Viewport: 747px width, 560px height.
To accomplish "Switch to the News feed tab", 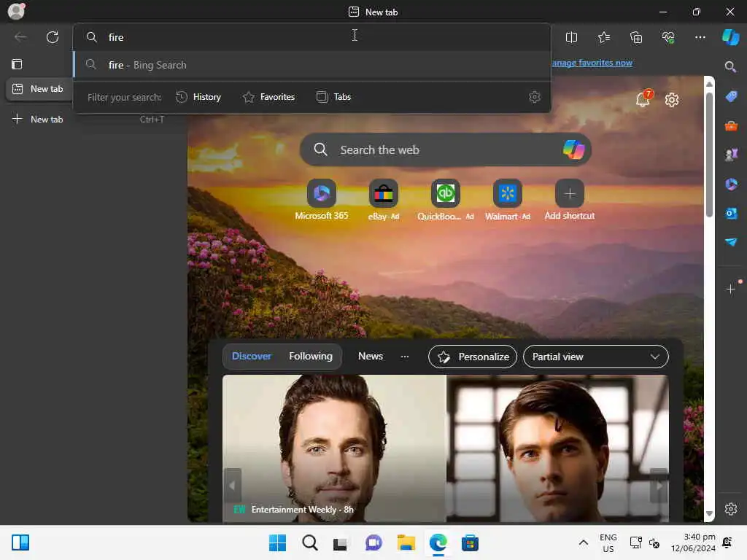I will [x=370, y=356].
